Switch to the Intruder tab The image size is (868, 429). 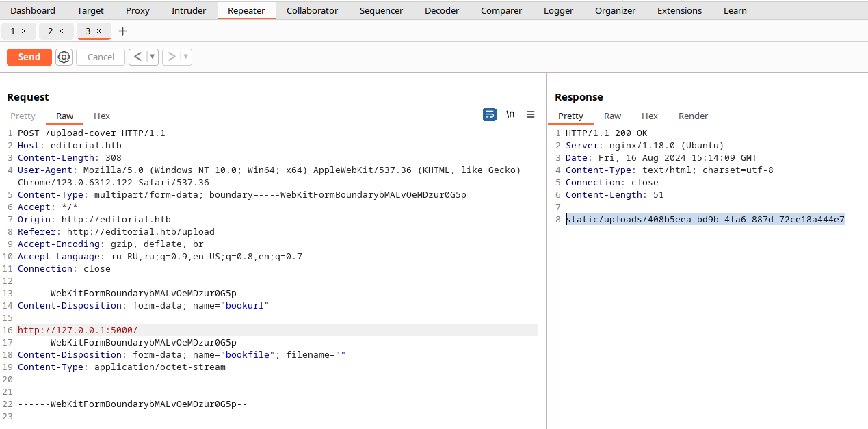pyautogui.click(x=189, y=10)
